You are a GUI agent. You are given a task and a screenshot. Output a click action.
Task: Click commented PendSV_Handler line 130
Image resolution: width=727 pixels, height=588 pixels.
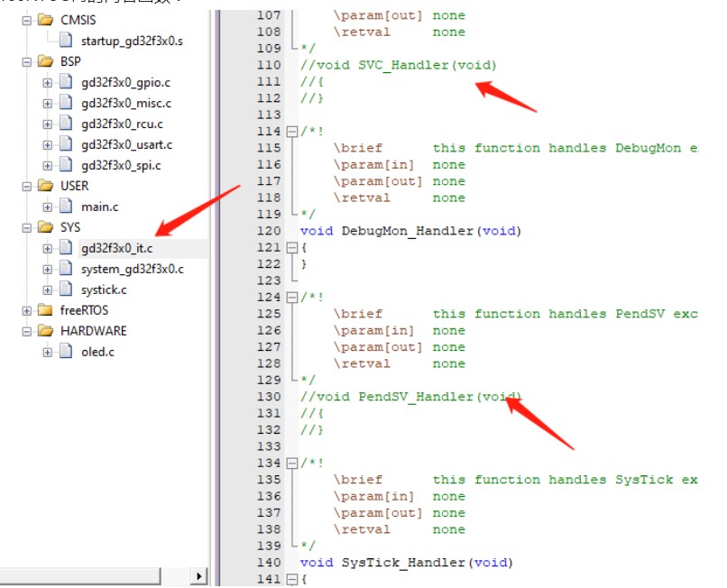coord(410,397)
